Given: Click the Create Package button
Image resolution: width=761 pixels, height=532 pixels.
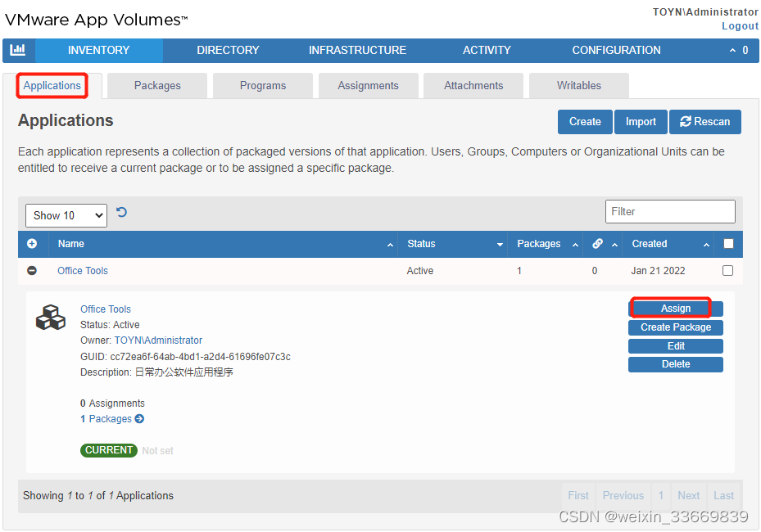Looking at the screenshot, I should coord(676,327).
